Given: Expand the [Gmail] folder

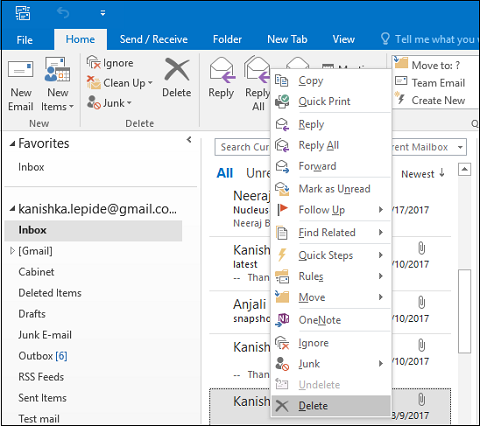Looking at the screenshot, I should point(12,251).
